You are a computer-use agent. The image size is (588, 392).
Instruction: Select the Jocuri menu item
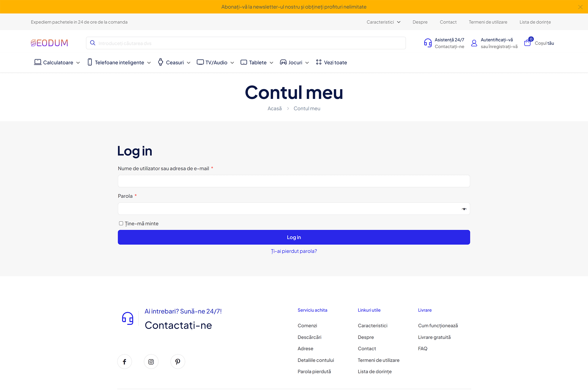pos(294,62)
